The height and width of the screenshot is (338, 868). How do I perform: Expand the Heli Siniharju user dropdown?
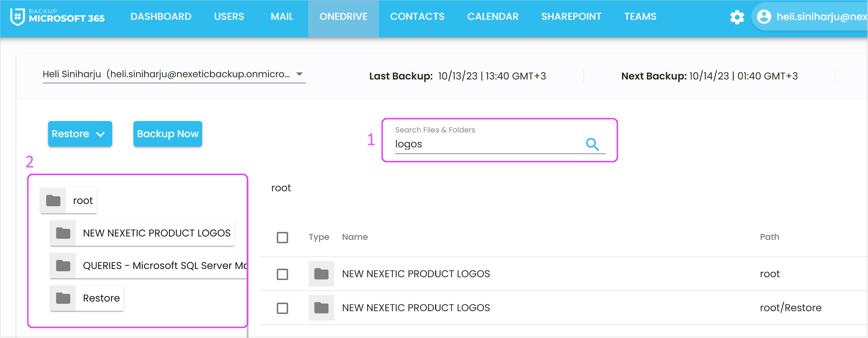pos(174,74)
